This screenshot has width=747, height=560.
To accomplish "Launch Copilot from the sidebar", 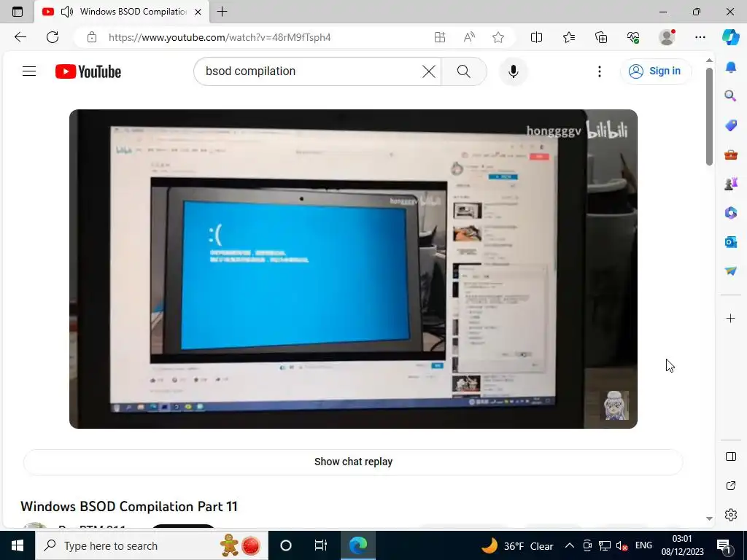I will [731, 37].
